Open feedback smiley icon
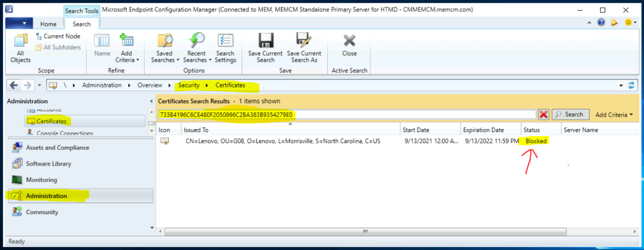 (628, 23)
